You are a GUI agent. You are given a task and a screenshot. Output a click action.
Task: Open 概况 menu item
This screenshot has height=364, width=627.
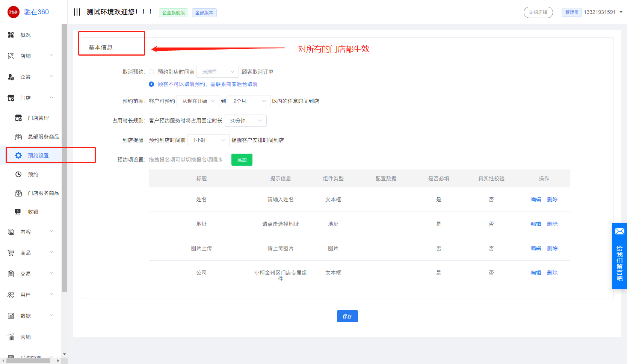(x=26, y=35)
